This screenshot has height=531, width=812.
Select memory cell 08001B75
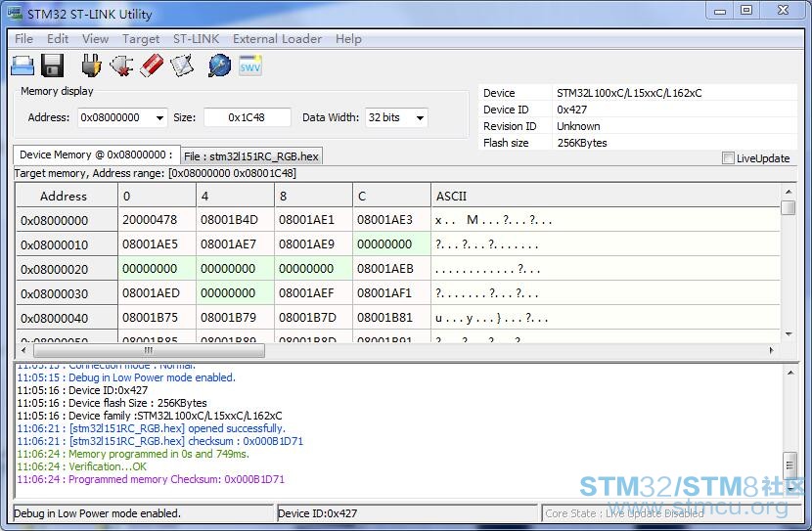tap(157, 317)
